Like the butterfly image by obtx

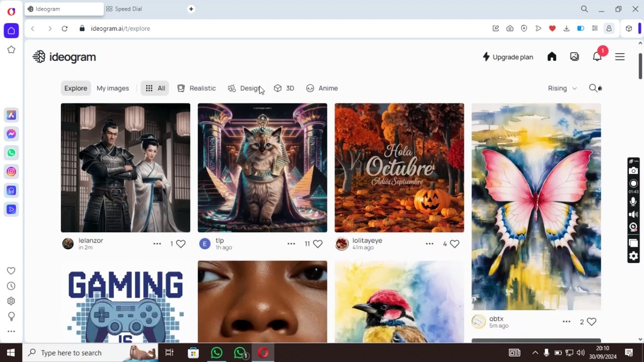point(592,322)
